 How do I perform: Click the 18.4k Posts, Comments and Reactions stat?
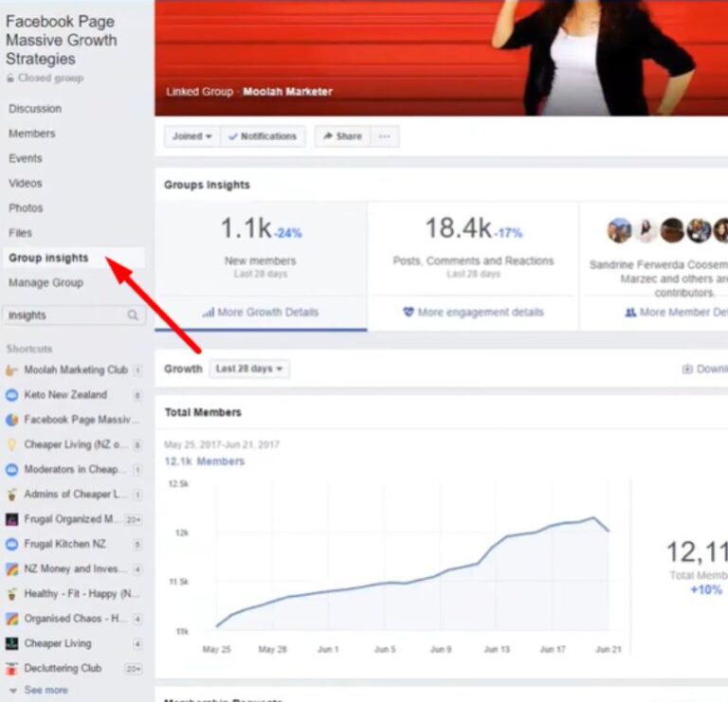point(474,248)
